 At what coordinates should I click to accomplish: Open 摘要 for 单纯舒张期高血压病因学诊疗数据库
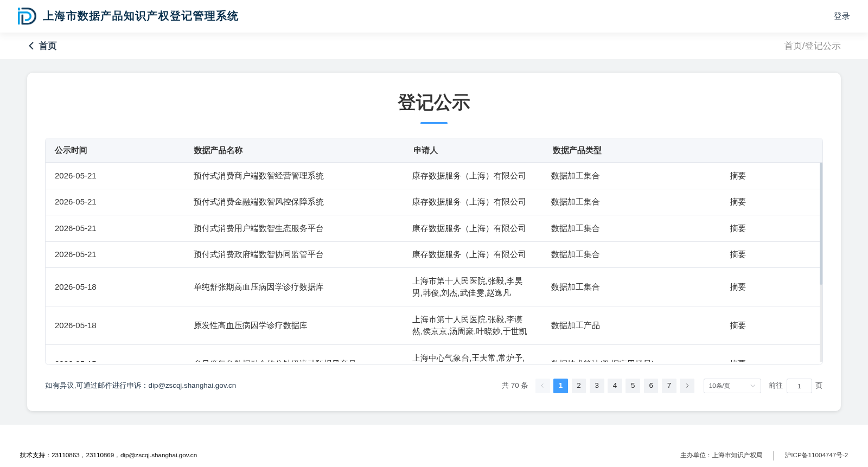pos(738,287)
